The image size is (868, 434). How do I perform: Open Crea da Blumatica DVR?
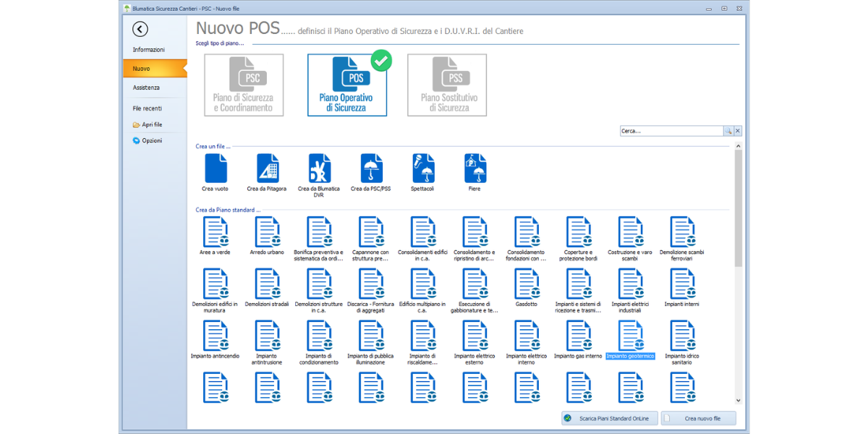click(x=319, y=169)
